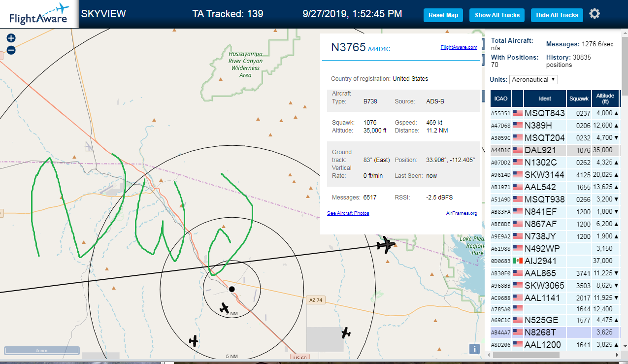Screen dimensions: 628x364
Task: Click the US 60 road shield label
Action: [299, 358]
